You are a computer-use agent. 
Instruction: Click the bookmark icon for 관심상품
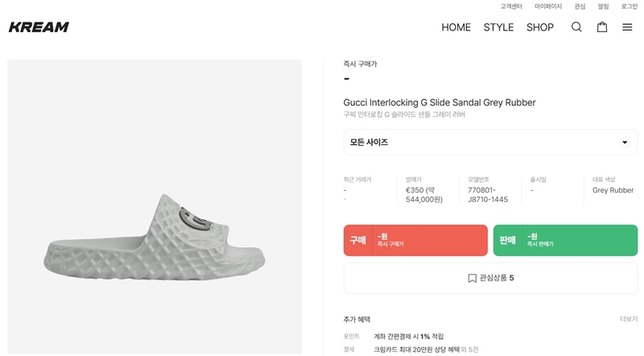click(473, 279)
